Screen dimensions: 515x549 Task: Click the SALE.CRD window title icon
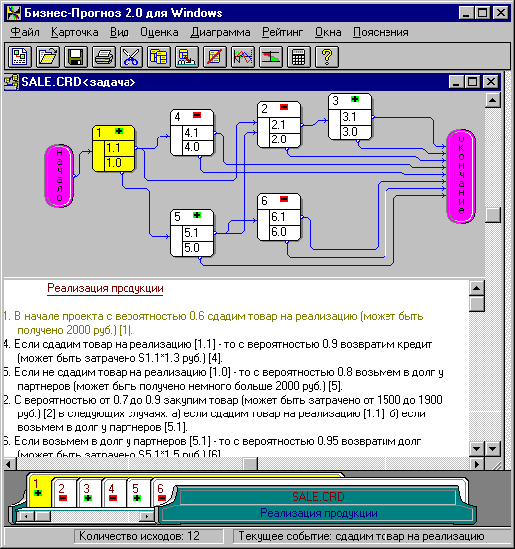click(11, 82)
